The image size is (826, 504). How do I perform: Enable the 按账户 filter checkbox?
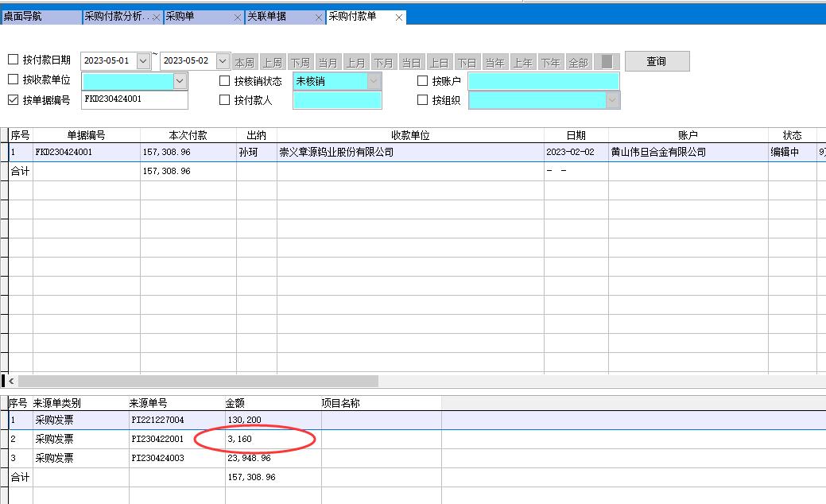(422, 80)
